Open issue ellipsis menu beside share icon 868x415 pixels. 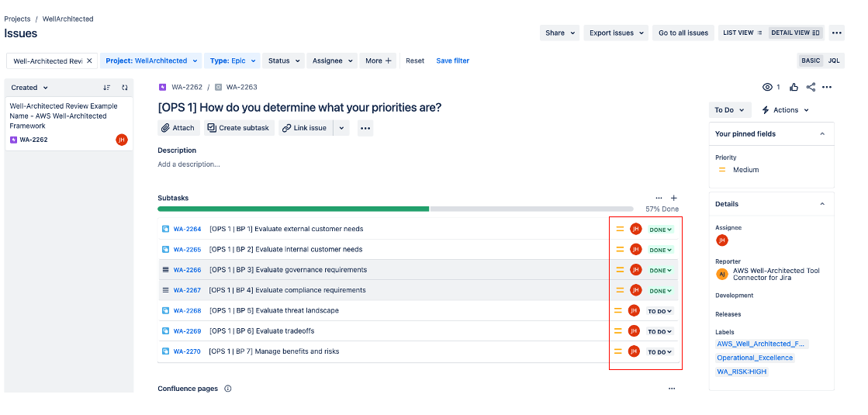827,87
